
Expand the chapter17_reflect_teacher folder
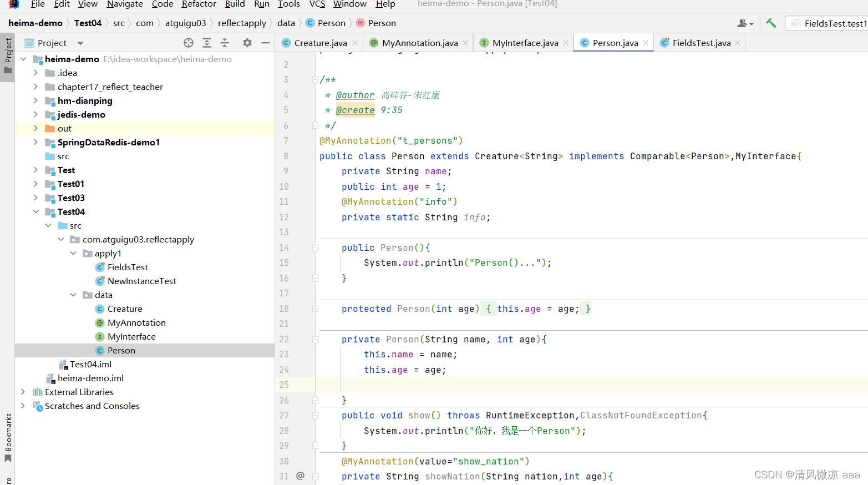[35, 87]
